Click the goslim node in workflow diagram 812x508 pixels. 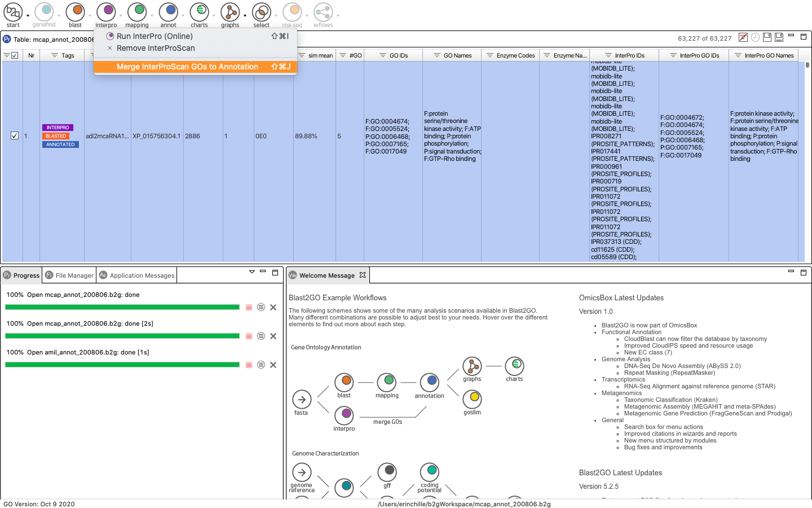point(472,399)
